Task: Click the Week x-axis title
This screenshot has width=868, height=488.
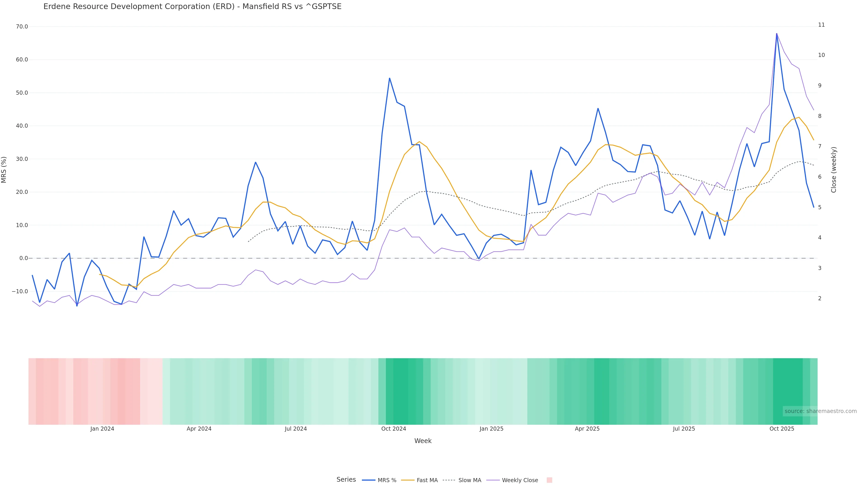Action: (423, 441)
